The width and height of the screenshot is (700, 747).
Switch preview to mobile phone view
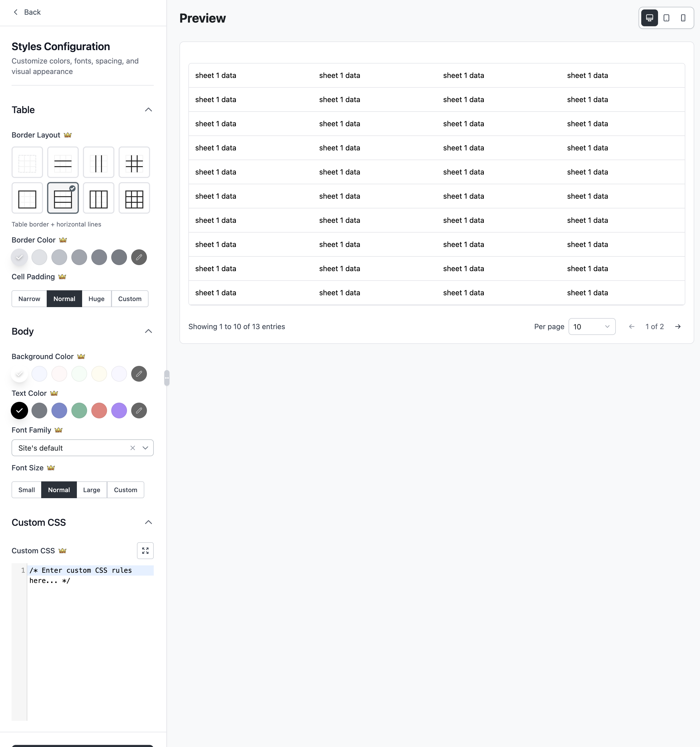pyautogui.click(x=683, y=18)
